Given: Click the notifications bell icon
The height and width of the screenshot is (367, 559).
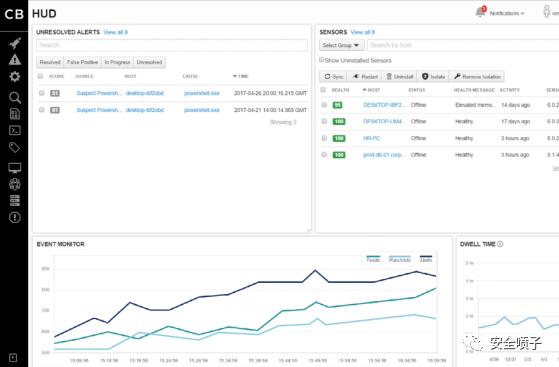Looking at the screenshot, I should (x=480, y=12).
